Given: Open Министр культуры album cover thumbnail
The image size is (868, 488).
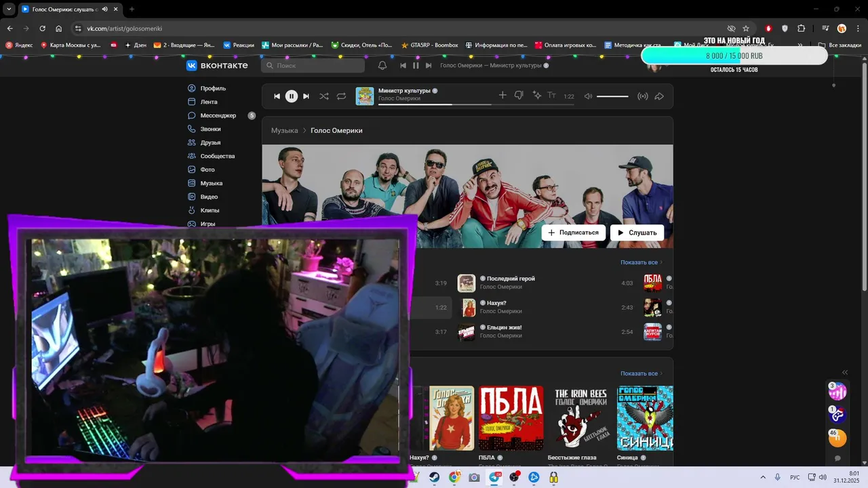Looking at the screenshot, I should point(365,96).
